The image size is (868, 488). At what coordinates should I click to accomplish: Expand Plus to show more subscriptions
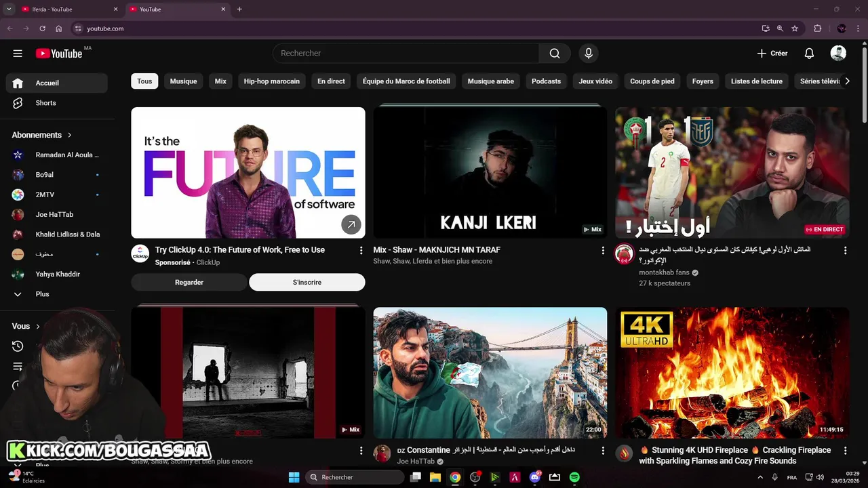click(x=57, y=294)
